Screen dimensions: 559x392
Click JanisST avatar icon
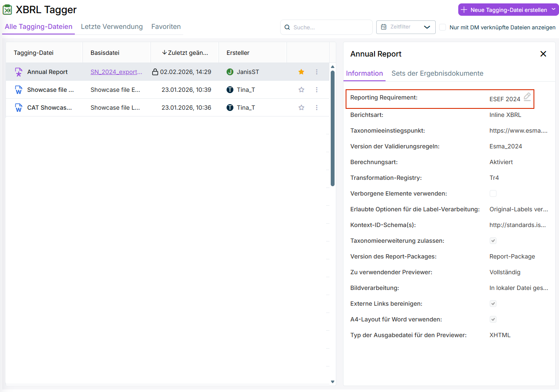click(x=230, y=72)
